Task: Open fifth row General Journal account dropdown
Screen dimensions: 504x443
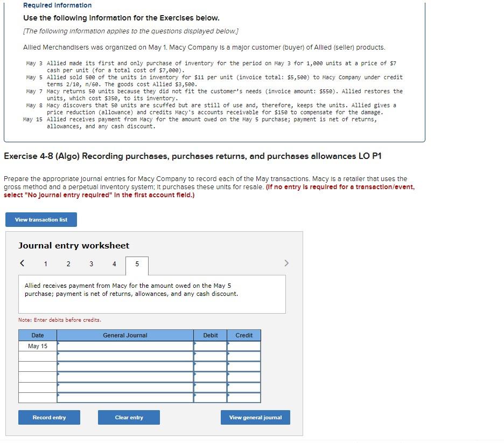Action: tap(125, 387)
